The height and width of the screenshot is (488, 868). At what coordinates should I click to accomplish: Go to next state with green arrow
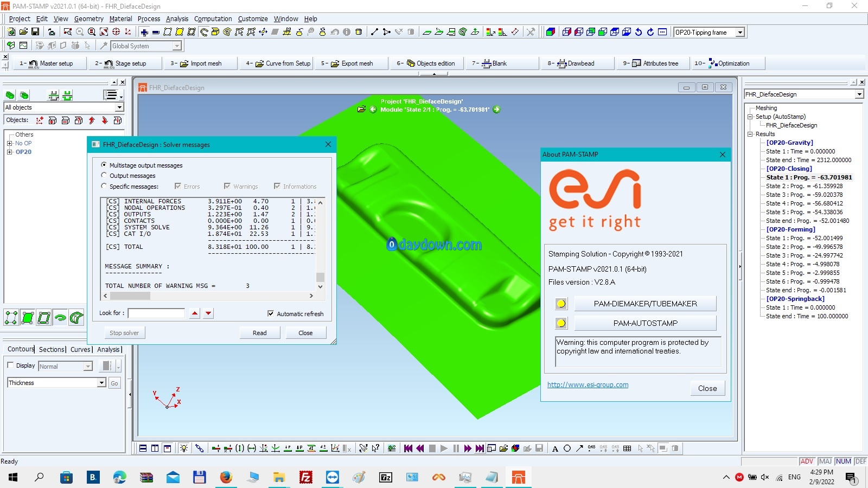tap(496, 109)
